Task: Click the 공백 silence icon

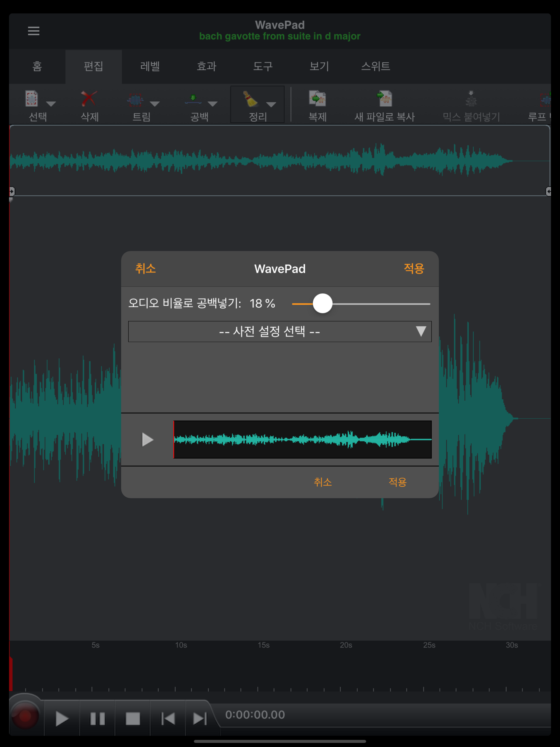Action: point(193,99)
